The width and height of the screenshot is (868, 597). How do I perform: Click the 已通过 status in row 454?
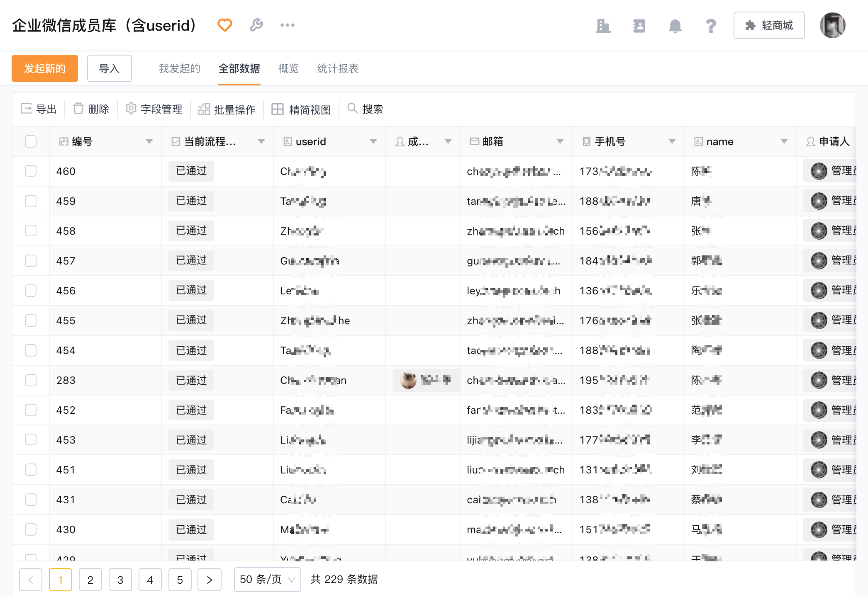pos(191,350)
